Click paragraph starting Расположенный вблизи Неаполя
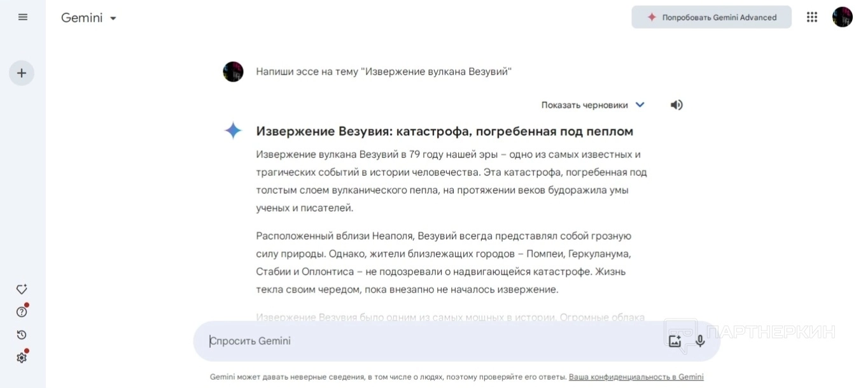Image resolution: width=868 pixels, height=388 pixels. point(444,262)
